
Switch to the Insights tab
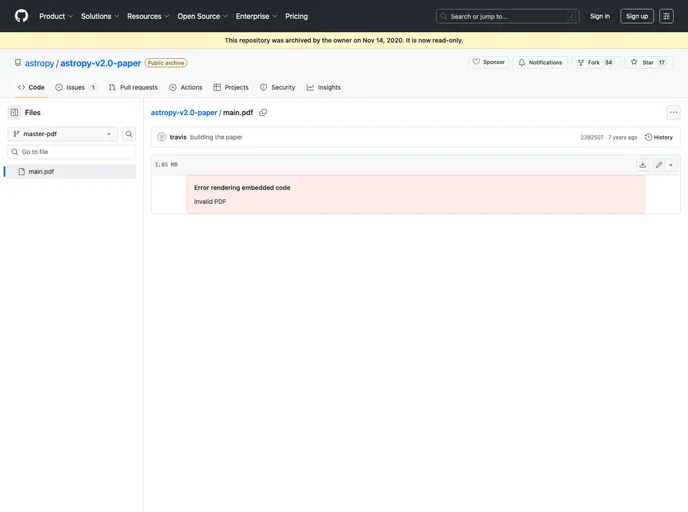click(x=323, y=87)
